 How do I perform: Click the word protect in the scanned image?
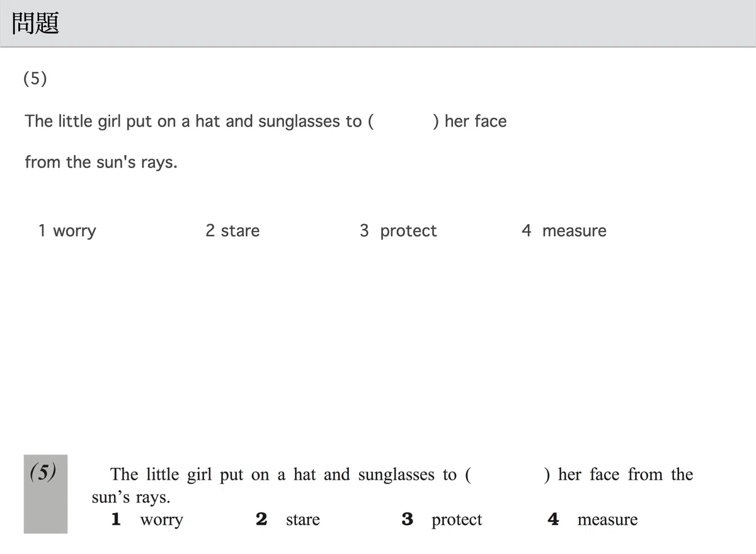point(457,520)
